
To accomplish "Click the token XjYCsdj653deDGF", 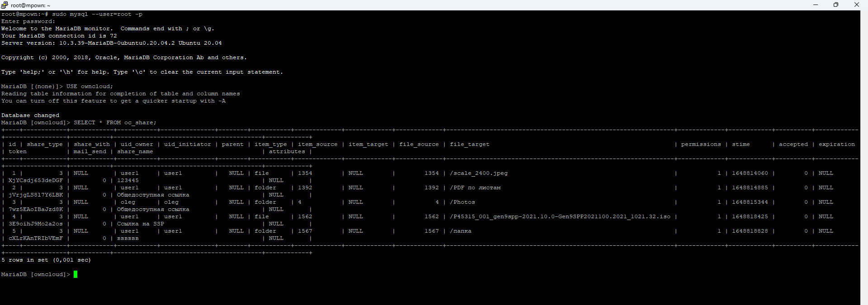I will 36,180.
